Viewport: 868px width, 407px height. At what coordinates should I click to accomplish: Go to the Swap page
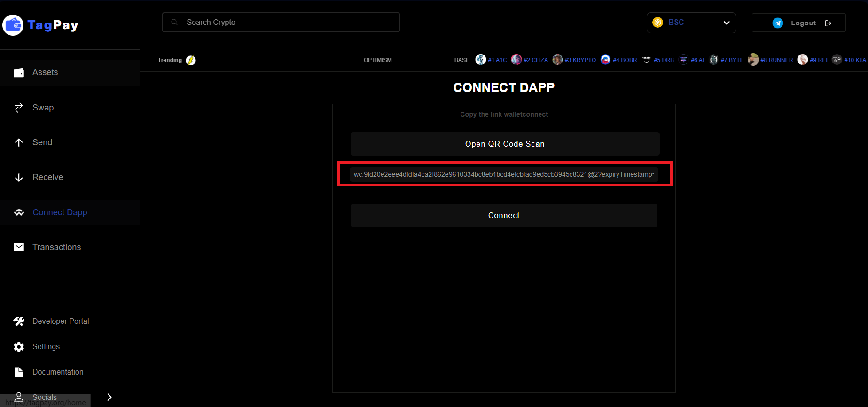tap(43, 108)
